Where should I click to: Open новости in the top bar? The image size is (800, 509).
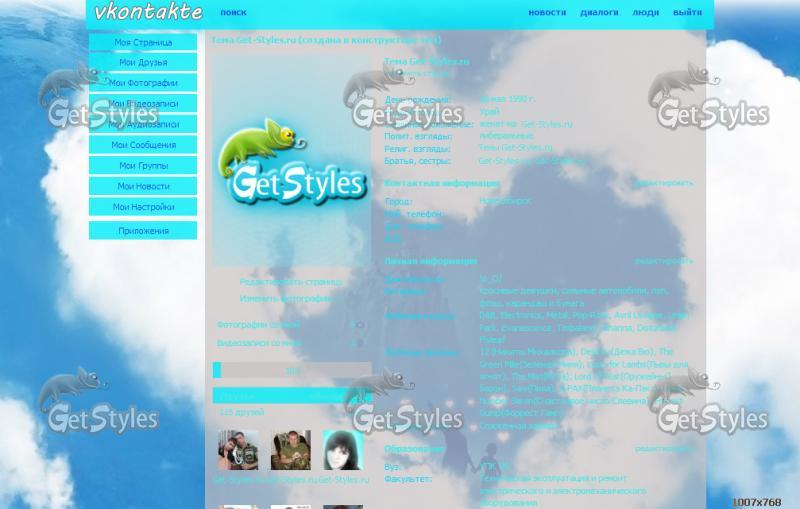click(x=547, y=12)
